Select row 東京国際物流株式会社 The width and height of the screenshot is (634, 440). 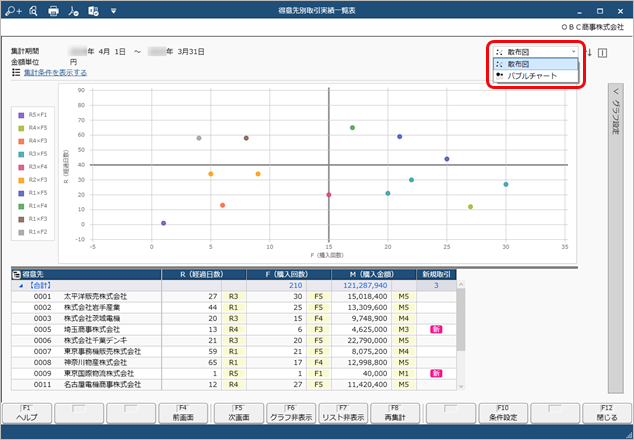tap(234, 373)
